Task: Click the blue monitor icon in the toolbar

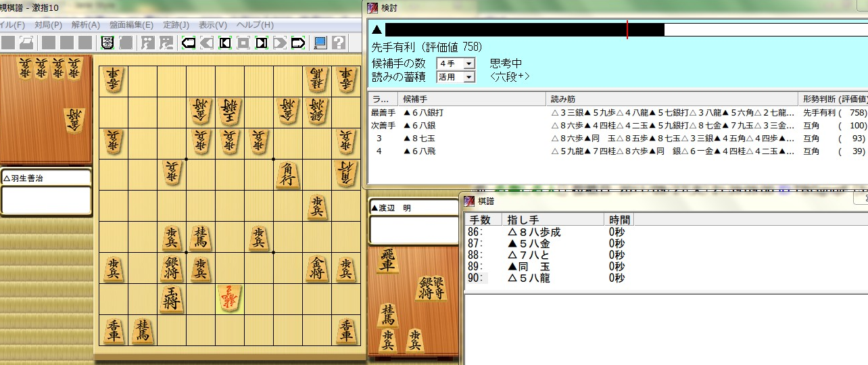Action: (320, 43)
